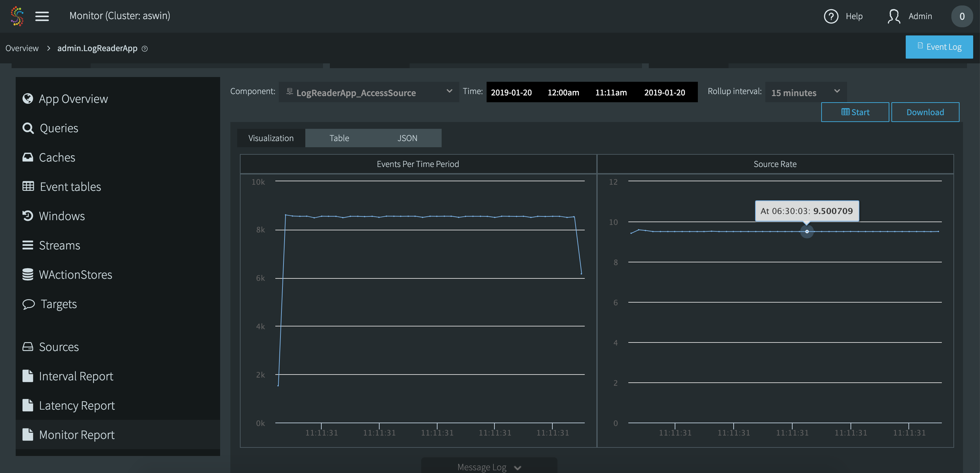The image size is (980, 473).
Task: Click the 12:00am start time field
Action: [x=563, y=92]
